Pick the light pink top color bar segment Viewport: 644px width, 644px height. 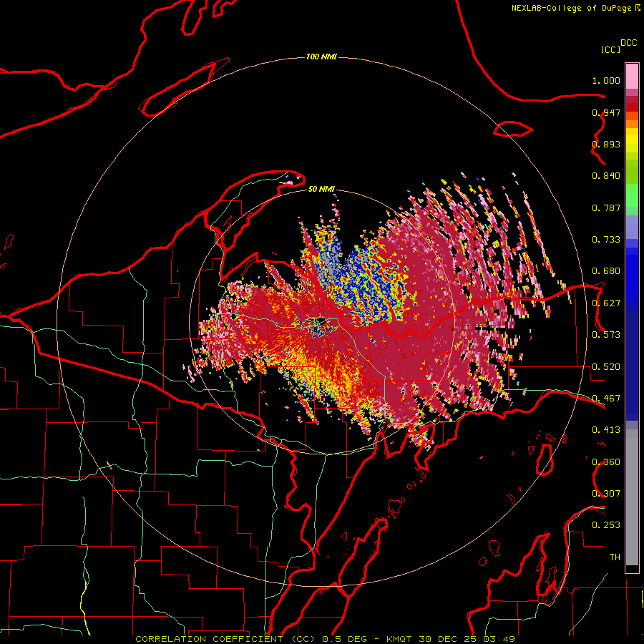click(632, 77)
